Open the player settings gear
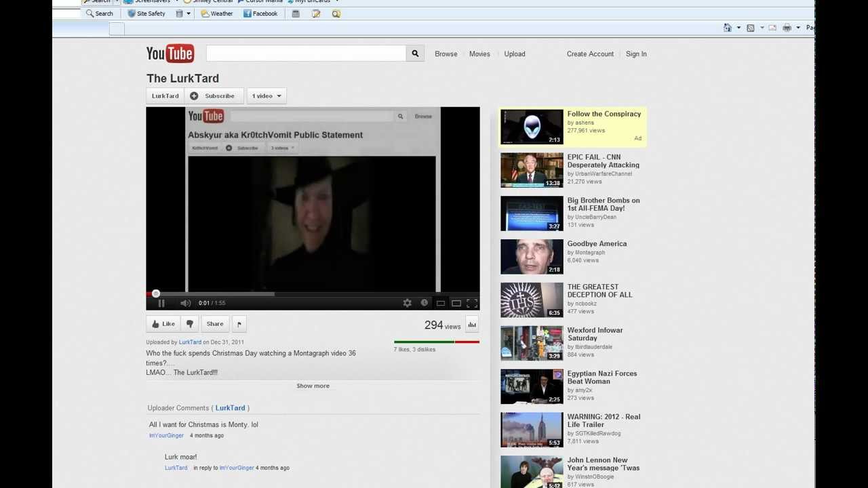This screenshot has height=488, width=868. [x=407, y=303]
